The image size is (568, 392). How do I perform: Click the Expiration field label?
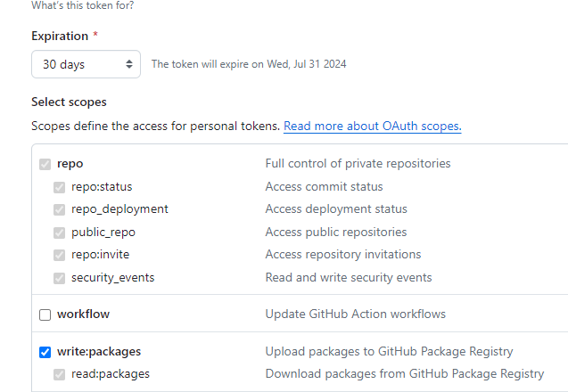[x=60, y=37]
